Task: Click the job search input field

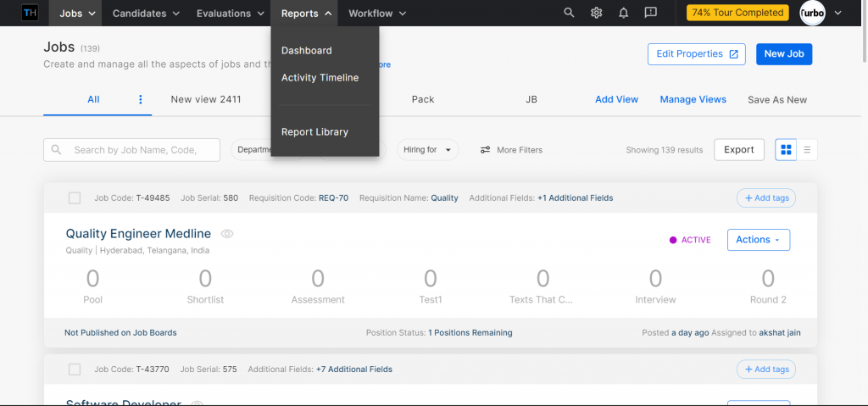Action: (x=134, y=150)
